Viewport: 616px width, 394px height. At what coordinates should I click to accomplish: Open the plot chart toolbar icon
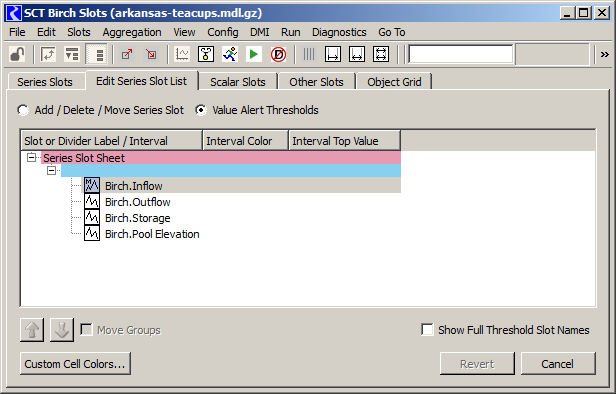point(182,54)
